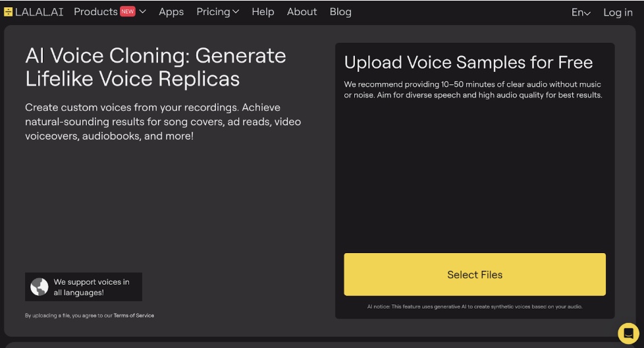
Task: Click the globe icon beside language support
Action: (40, 287)
